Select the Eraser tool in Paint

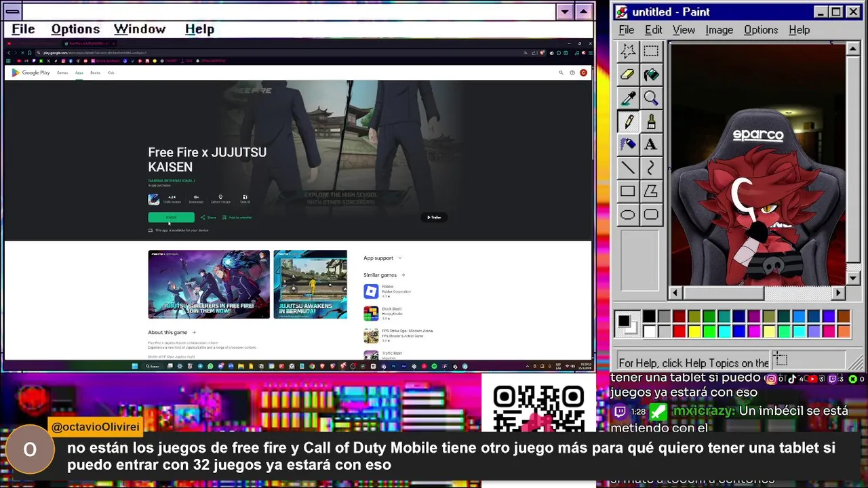click(628, 75)
